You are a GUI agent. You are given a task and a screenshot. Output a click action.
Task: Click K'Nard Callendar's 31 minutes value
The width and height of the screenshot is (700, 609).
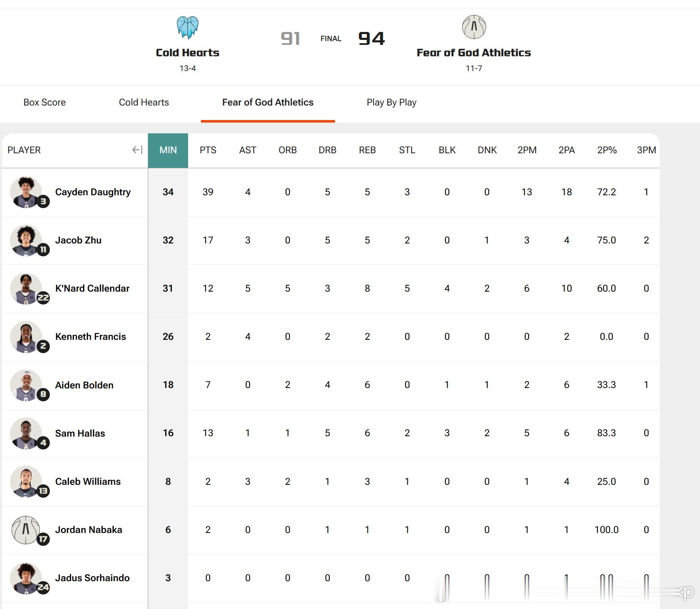168,288
